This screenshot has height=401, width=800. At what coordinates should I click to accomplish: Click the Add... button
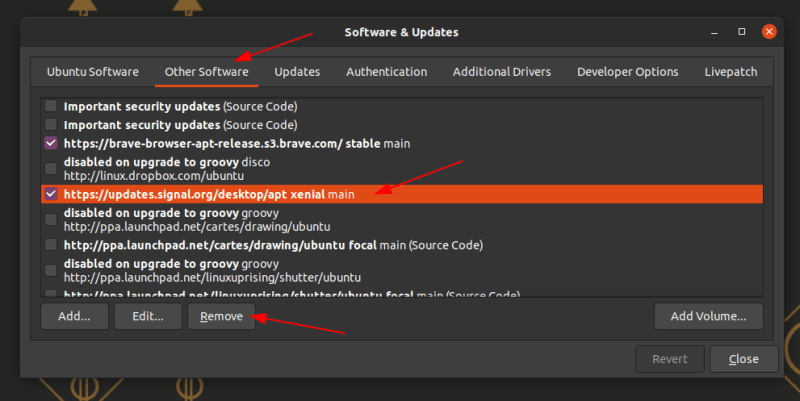[x=74, y=317]
